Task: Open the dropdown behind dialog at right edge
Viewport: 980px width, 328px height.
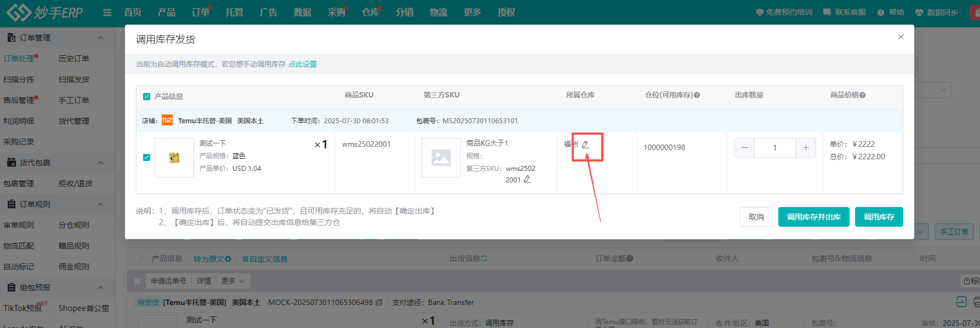Action: [x=943, y=90]
